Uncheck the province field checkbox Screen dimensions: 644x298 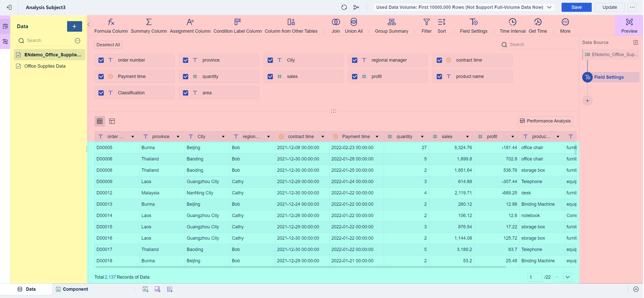coord(185,60)
